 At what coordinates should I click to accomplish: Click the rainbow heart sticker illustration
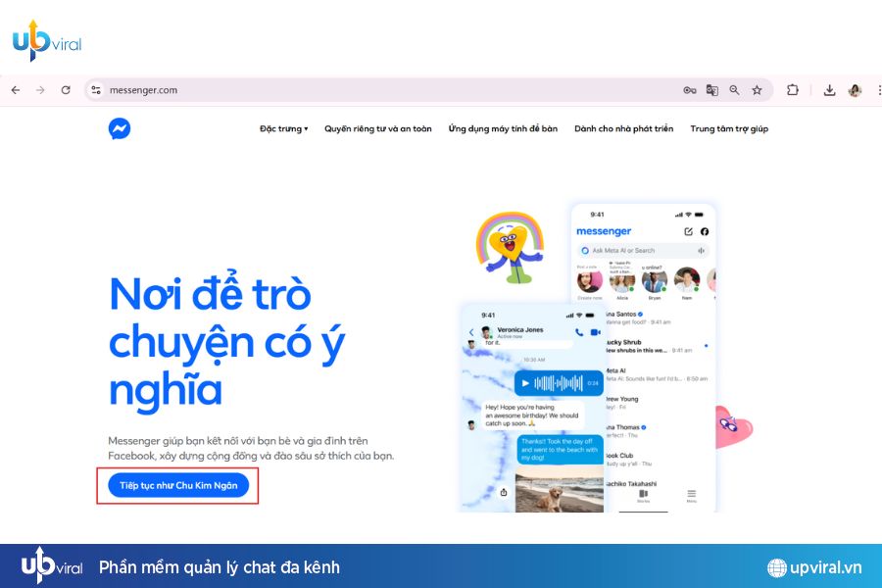pyautogui.click(x=511, y=247)
